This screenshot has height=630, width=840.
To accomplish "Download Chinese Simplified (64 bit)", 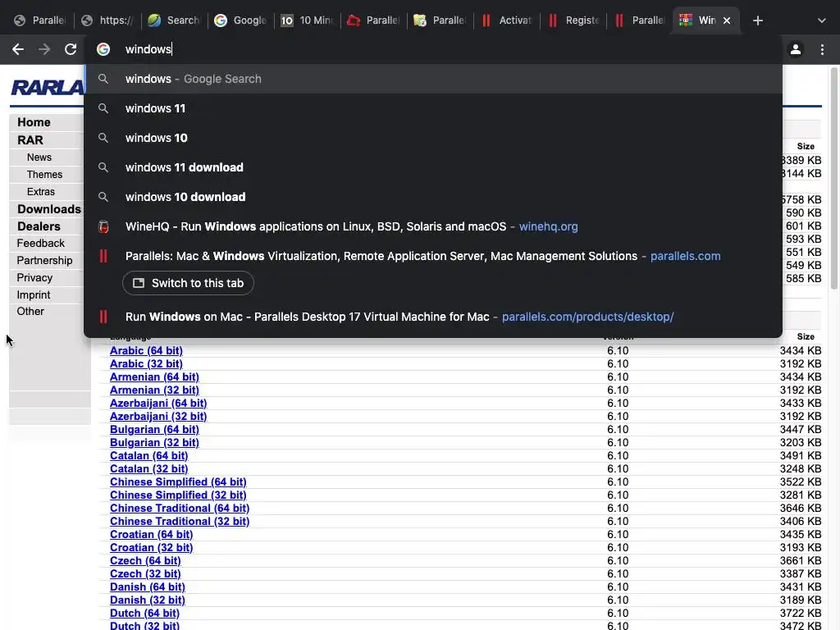I will tap(178, 482).
